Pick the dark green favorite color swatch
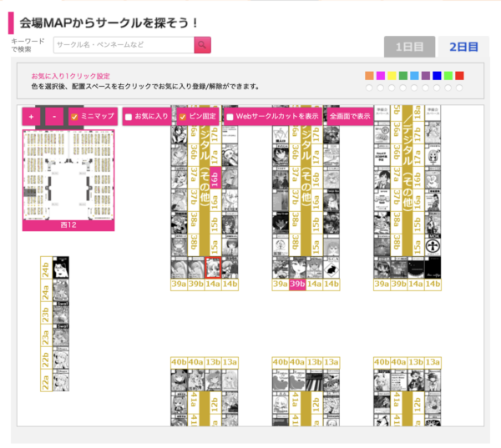Viewport: 501px width, 448px height. [403, 76]
